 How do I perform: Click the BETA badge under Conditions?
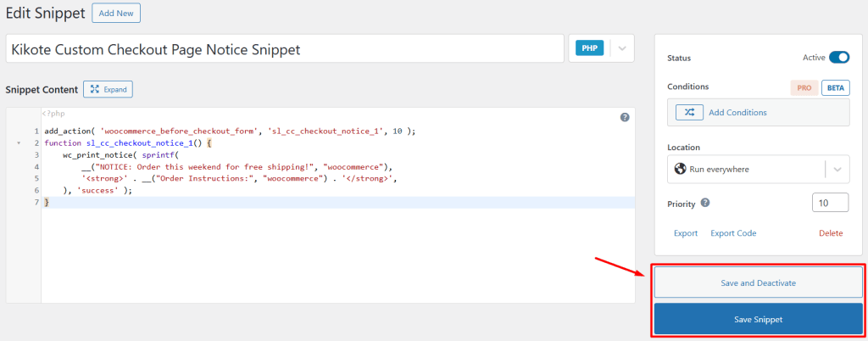tap(835, 87)
